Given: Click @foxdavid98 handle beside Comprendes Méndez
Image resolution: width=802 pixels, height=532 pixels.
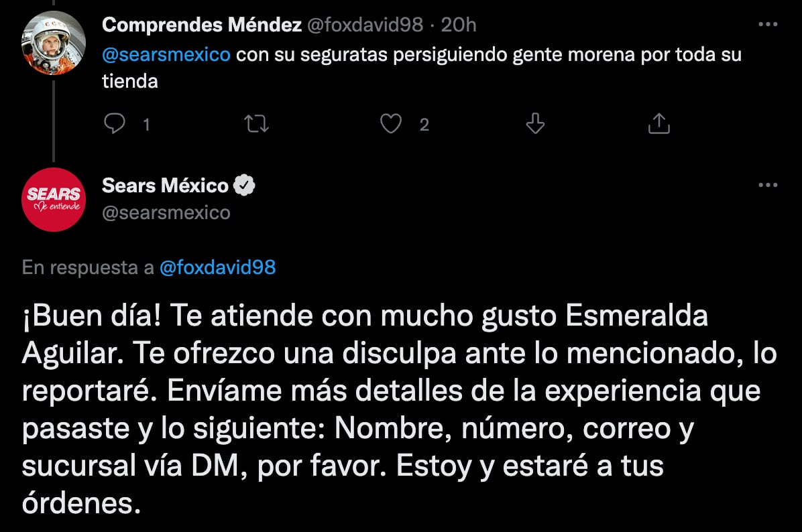Looking at the screenshot, I should [x=365, y=25].
